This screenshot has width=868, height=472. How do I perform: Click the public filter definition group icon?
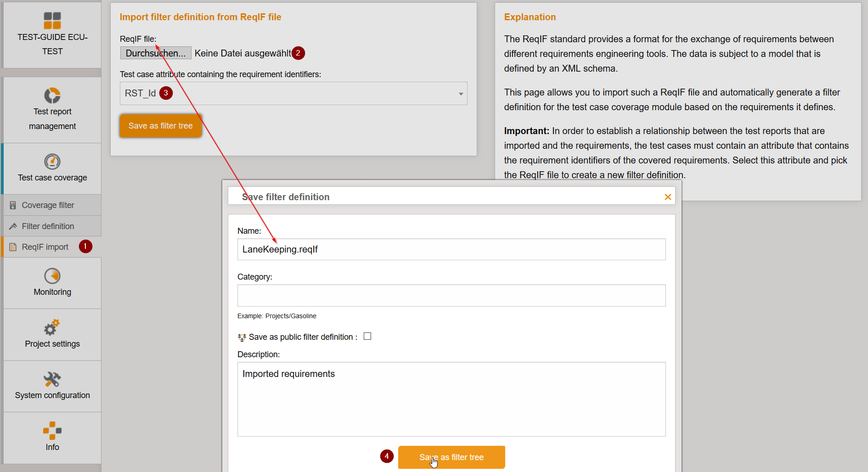pos(242,337)
